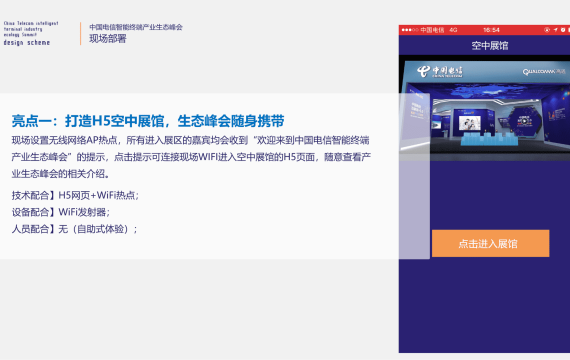570x360 pixels.
Task: Click the line 技术配合】H5网页+WiFi热点
Action: click(75, 195)
